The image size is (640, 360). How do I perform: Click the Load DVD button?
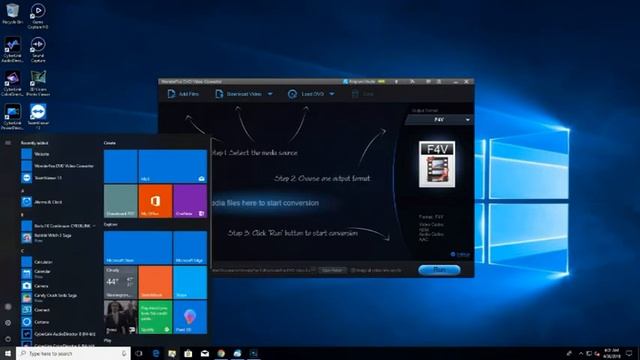coord(307,94)
